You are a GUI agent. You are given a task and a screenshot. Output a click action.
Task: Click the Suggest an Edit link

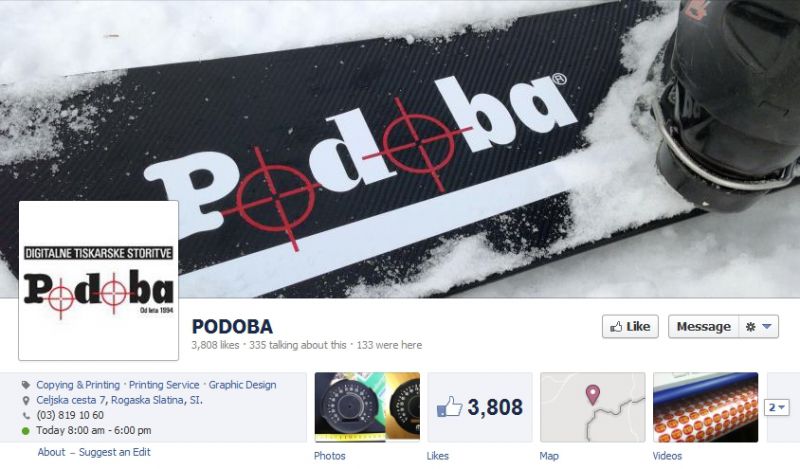[x=115, y=452]
